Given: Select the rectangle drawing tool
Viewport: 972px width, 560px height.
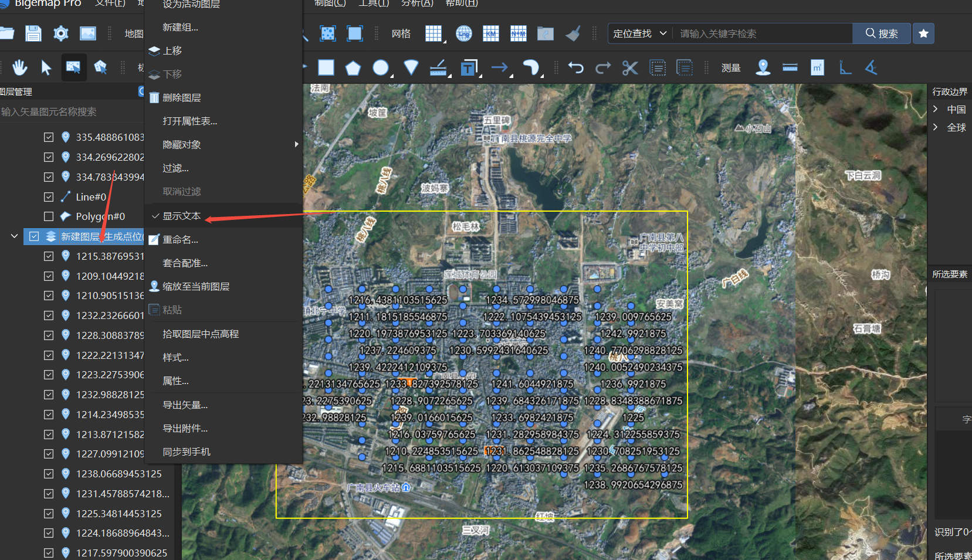Looking at the screenshot, I should 326,67.
